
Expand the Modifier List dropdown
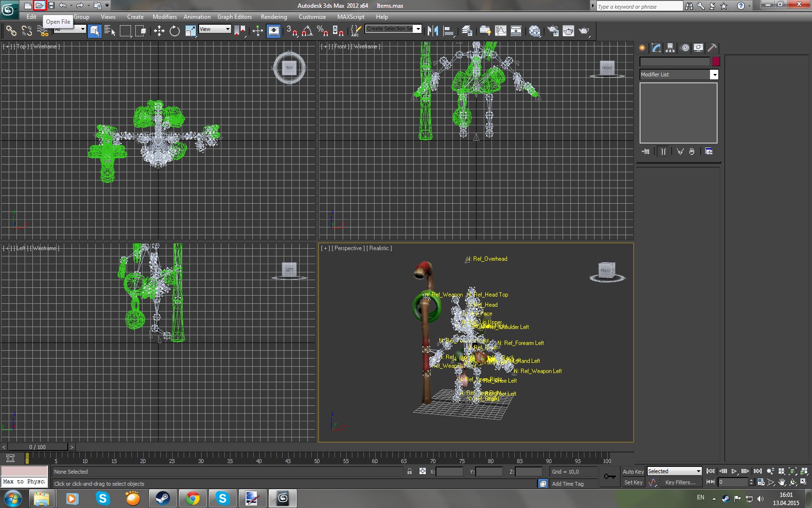[x=714, y=75]
